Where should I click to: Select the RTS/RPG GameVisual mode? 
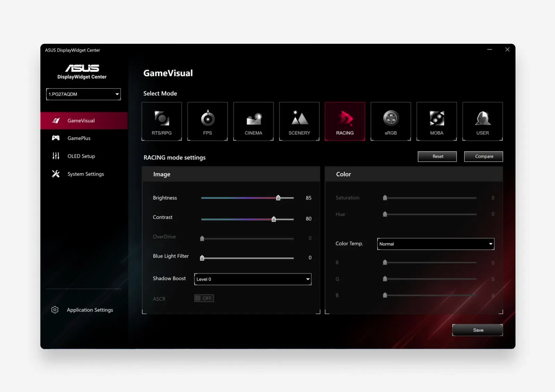(162, 121)
